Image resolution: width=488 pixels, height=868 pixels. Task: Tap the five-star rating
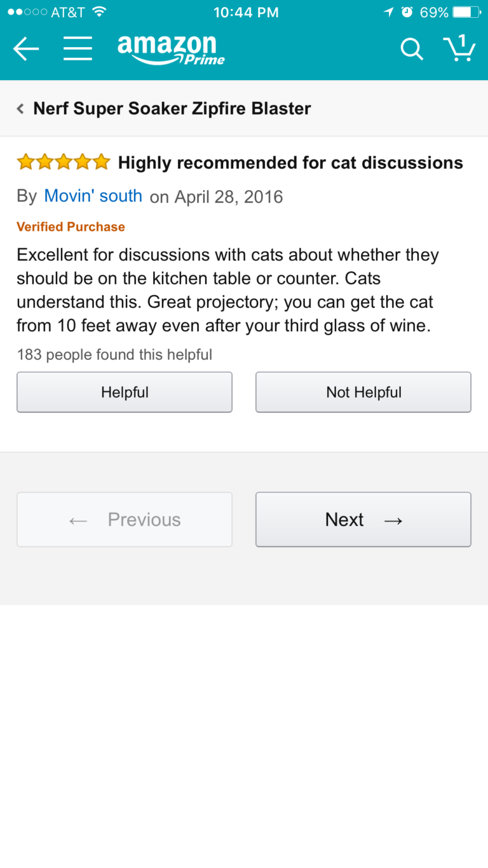(64, 163)
